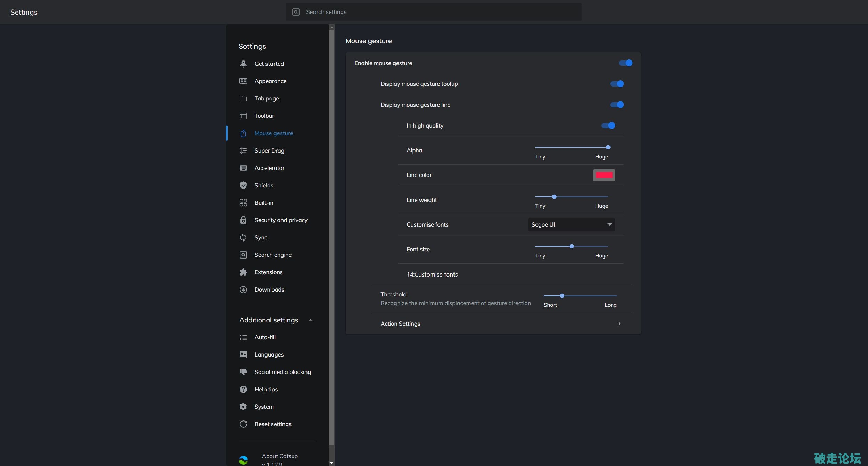The height and width of the screenshot is (466, 868).
Task: Turn off Display mouse gesture tooltip
Action: coord(617,84)
